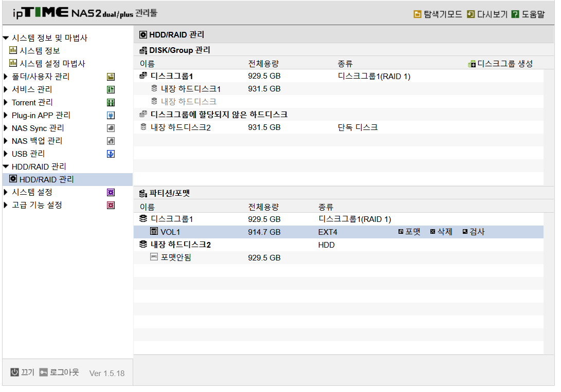Click 검사 text for VOL1
Screen dimensions: 561x392
(477, 232)
